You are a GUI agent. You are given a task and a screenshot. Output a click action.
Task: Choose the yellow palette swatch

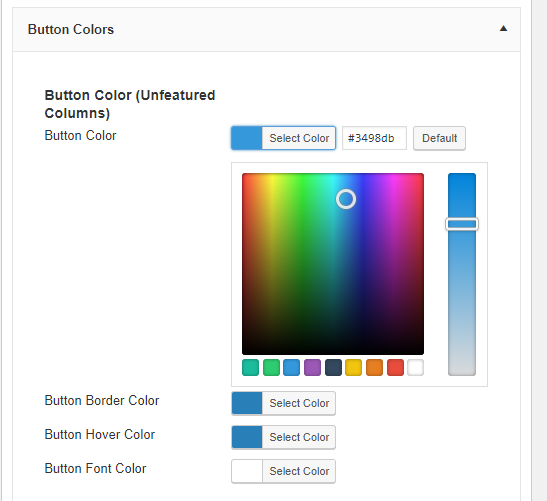[353, 367]
